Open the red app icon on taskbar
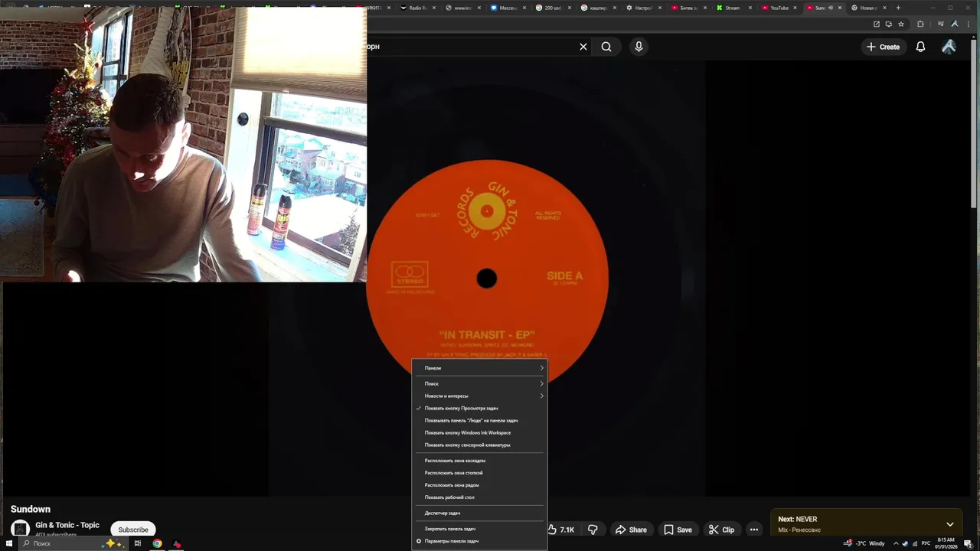The width and height of the screenshot is (980, 551). click(x=177, y=543)
